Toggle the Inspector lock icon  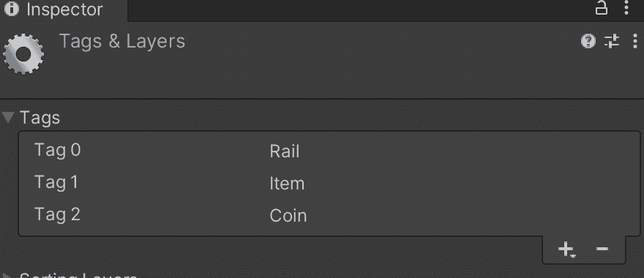coord(602,8)
